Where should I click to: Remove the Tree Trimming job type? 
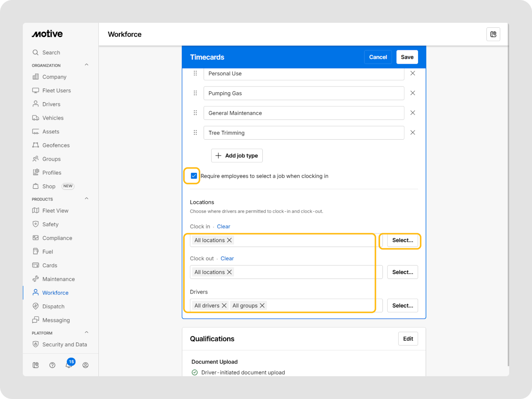(413, 133)
